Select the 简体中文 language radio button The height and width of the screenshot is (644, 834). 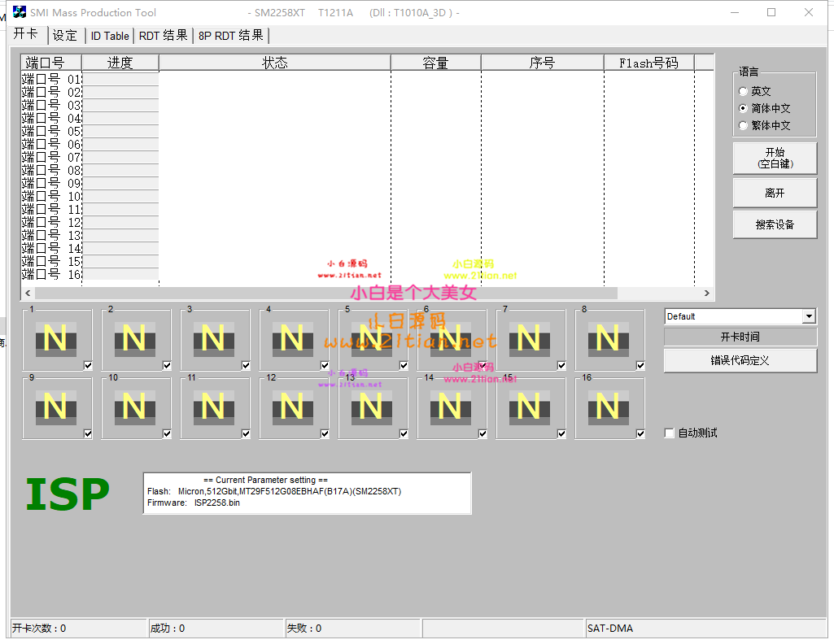(x=743, y=108)
